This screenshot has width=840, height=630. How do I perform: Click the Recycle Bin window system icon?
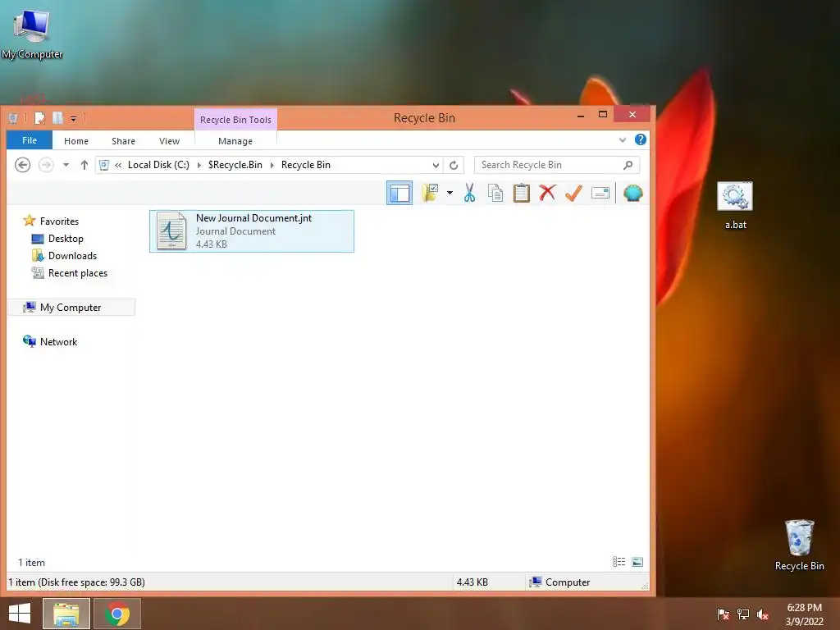coord(13,118)
